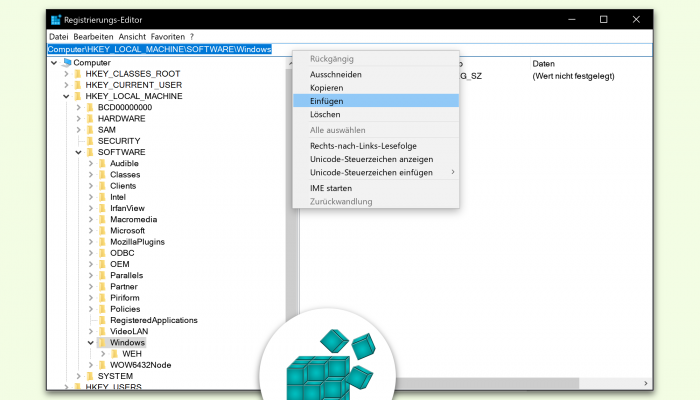Choose Kopieren in context menu

(376, 88)
